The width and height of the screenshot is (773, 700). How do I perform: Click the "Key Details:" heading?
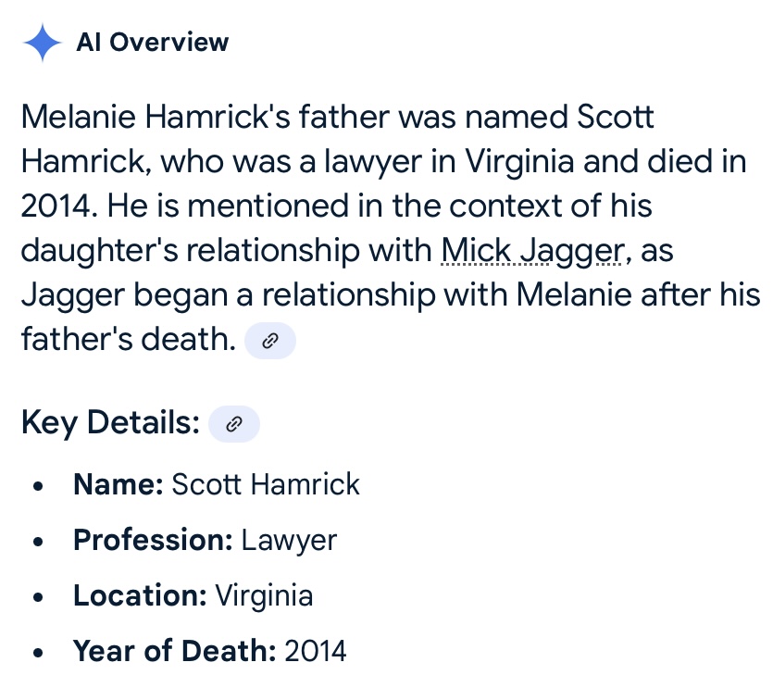(x=110, y=424)
